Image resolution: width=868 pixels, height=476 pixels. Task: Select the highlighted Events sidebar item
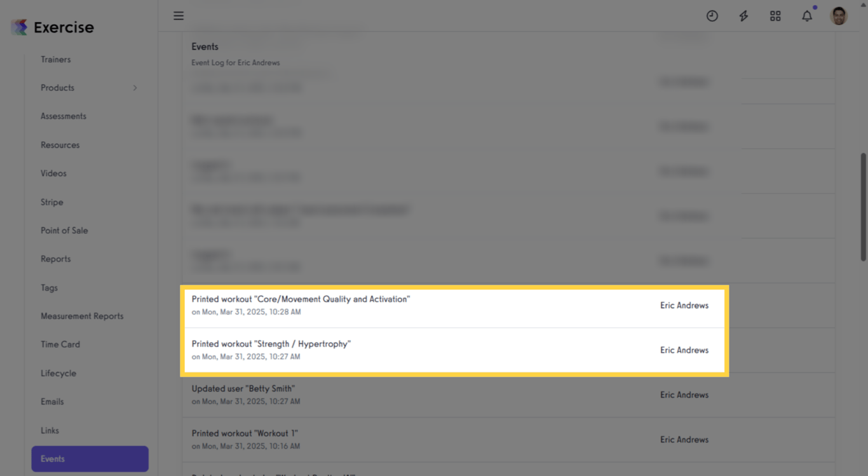click(90, 459)
